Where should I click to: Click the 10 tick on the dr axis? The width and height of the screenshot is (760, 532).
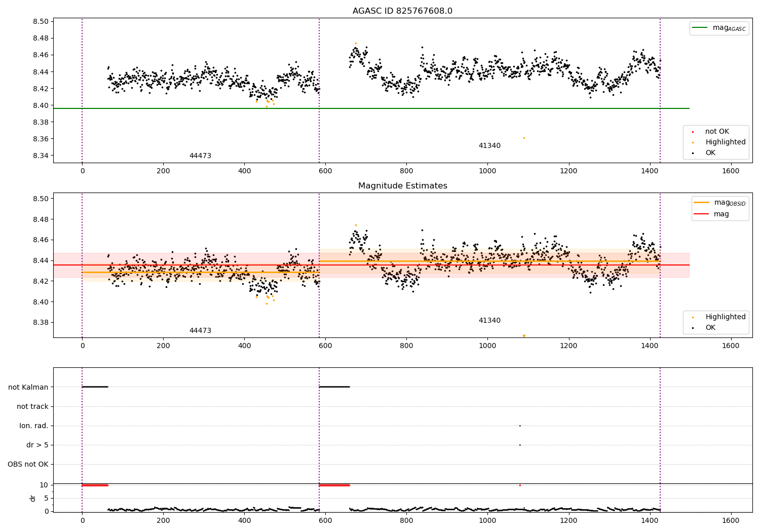tap(44, 485)
